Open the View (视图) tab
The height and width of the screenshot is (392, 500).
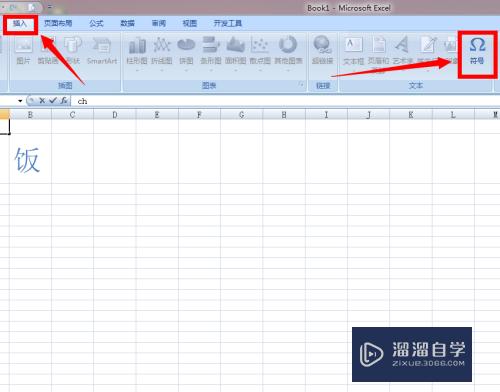(190, 23)
